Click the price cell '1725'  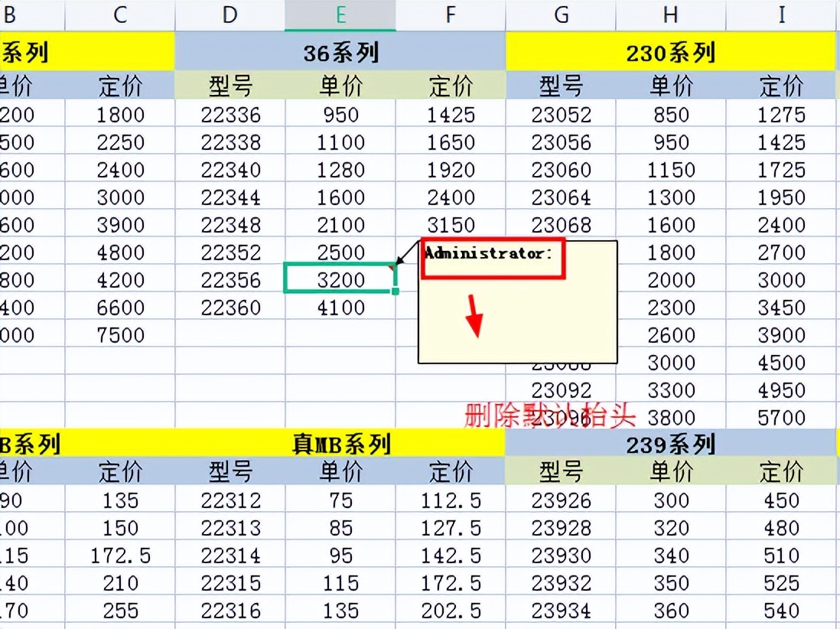coord(781,169)
